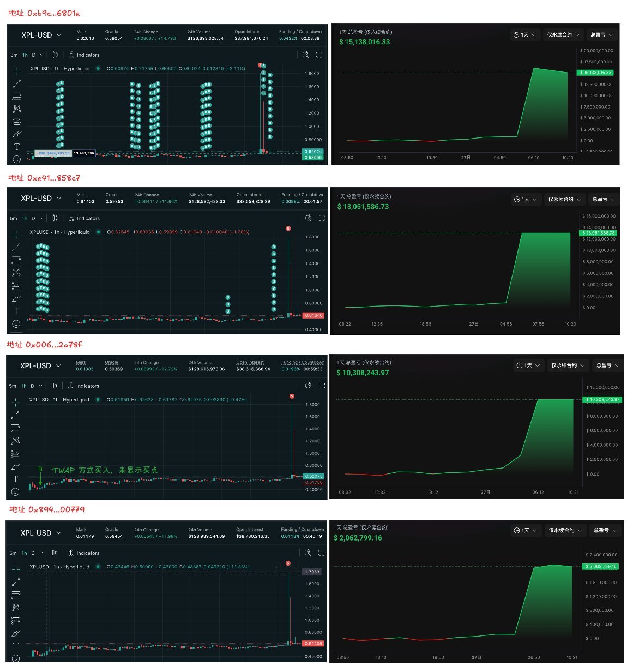Open the candle style selector

click(x=55, y=55)
